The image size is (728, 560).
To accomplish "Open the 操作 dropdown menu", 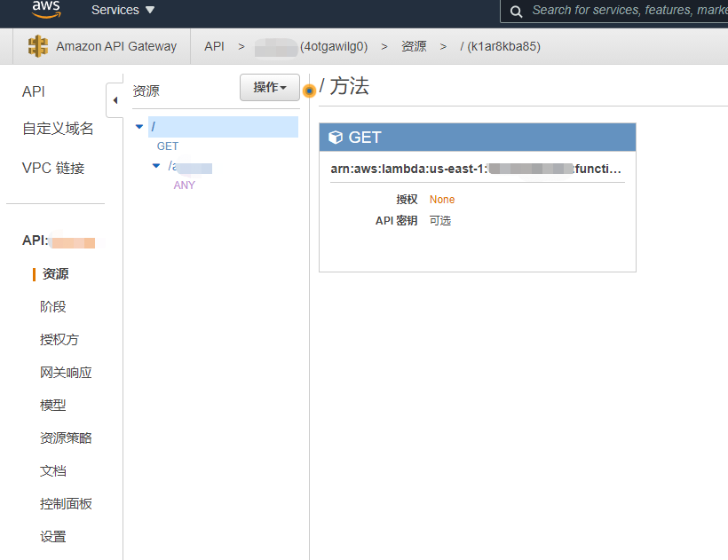I will [x=270, y=88].
